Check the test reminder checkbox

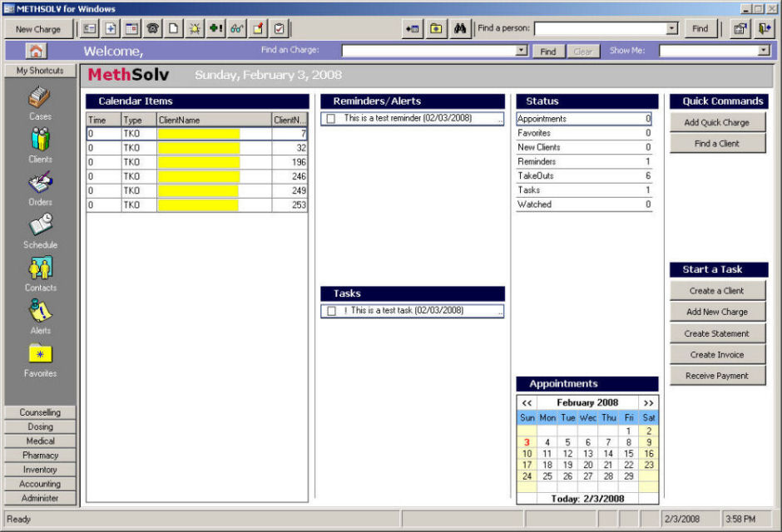click(330, 119)
